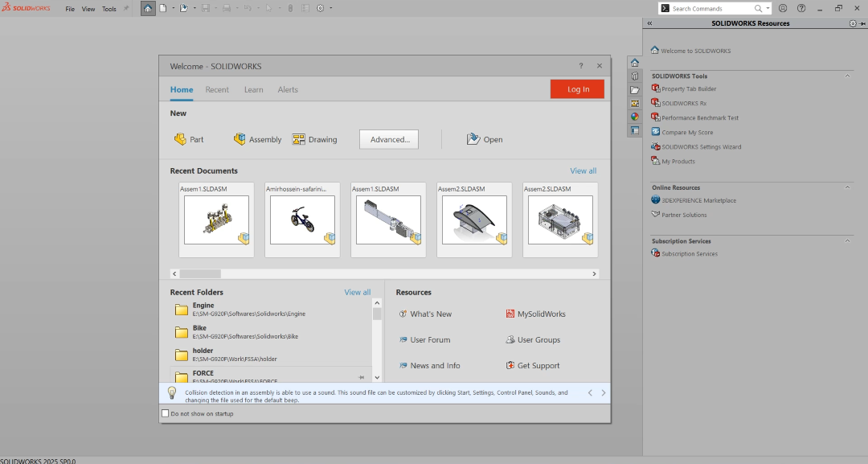Launch Property Tab Builder
Image resolution: width=868 pixels, height=464 pixels.
click(684, 88)
